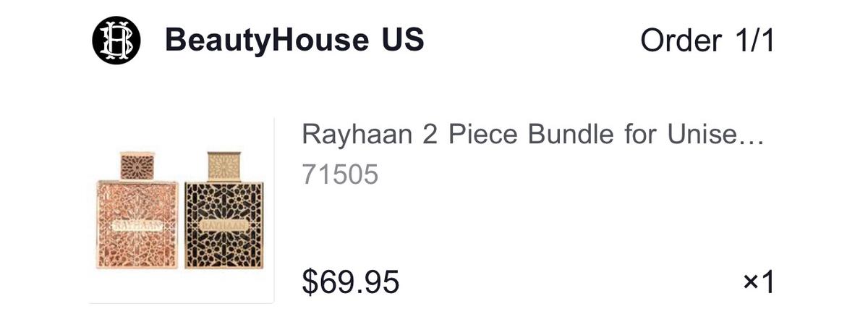The image size is (868, 330).
Task: Click the word "US" in the store name
Action: [399, 41]
